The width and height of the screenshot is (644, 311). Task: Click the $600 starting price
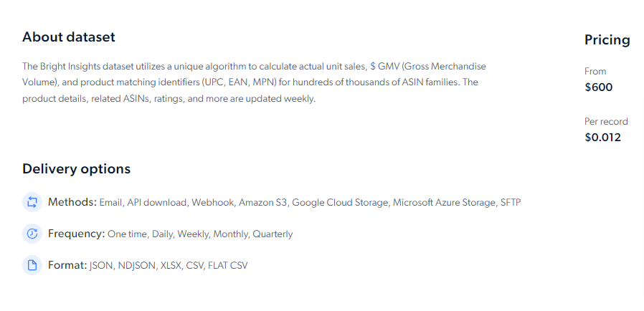click(x=598, y=87)
